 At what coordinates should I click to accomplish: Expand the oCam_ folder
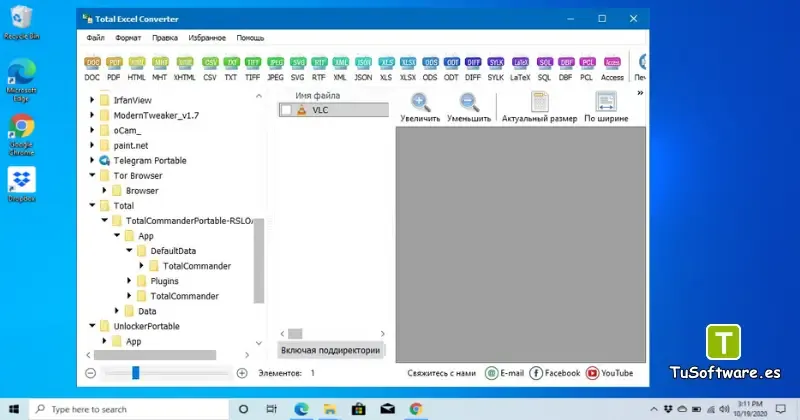tap(92, 130)
